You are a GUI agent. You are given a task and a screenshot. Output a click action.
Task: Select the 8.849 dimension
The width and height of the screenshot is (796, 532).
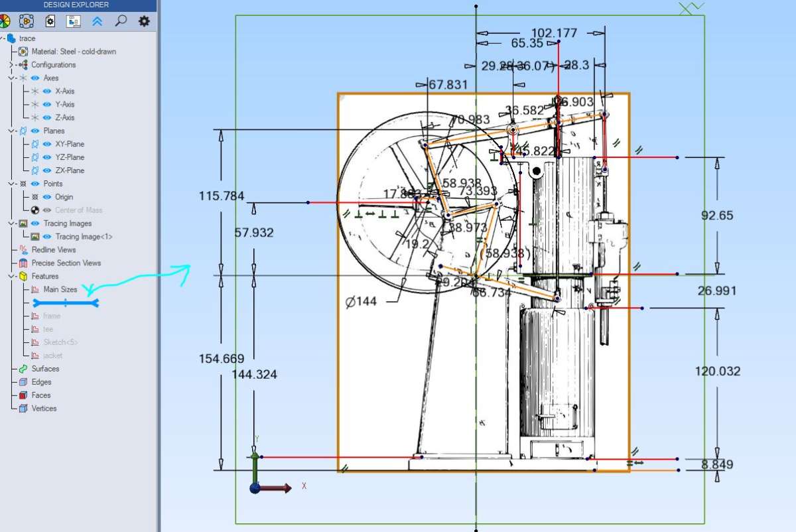(717, 464)
